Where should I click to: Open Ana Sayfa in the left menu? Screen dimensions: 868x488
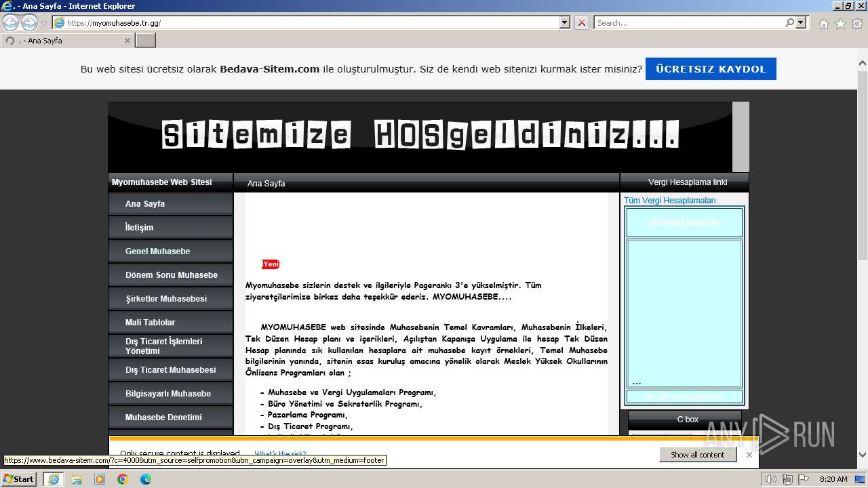coord(171,204)
